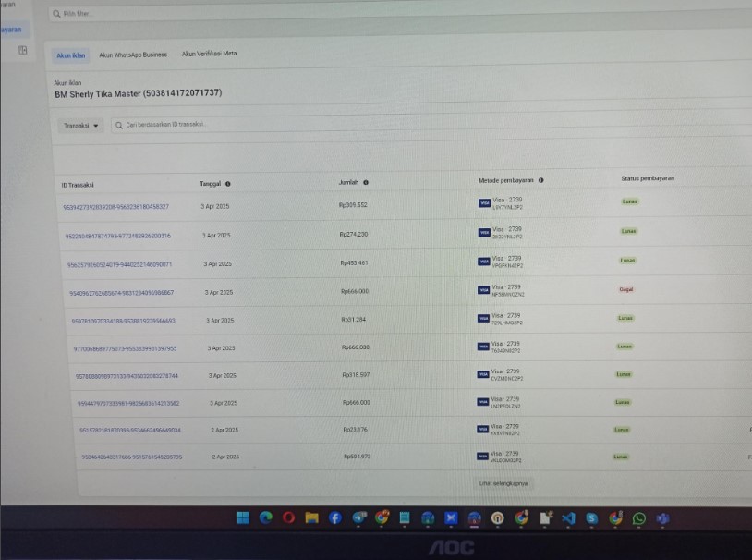Open the first 3 Apr 2025 transaction ID link
The height and width of the screenshot is (560, 752).
[x=115, y=207]
